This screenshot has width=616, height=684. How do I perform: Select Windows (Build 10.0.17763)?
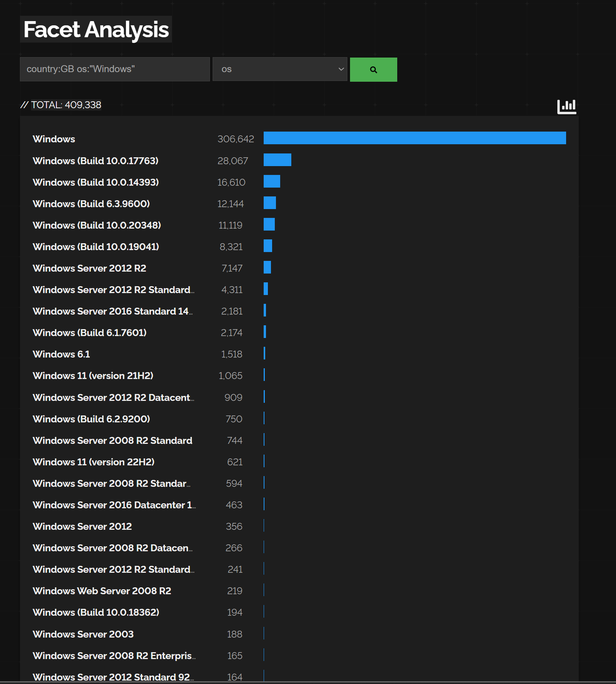96,161
